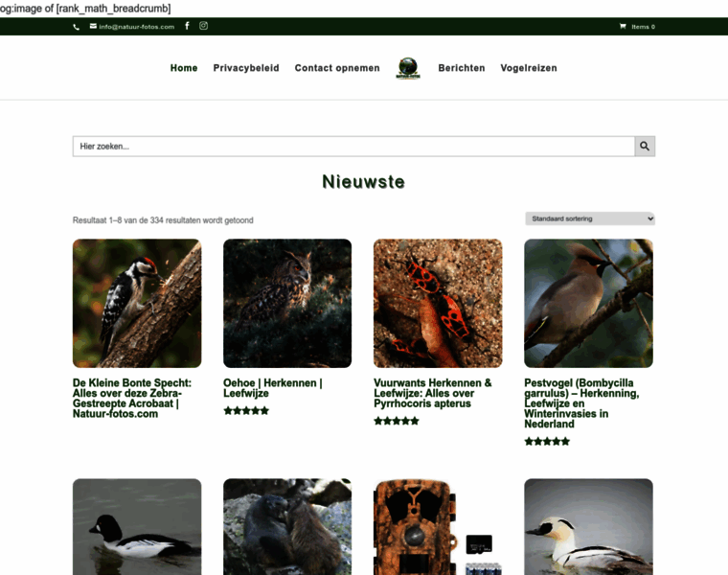Open the Oehoe owl photo
This screenshot has height=575, width=728.
287,303
